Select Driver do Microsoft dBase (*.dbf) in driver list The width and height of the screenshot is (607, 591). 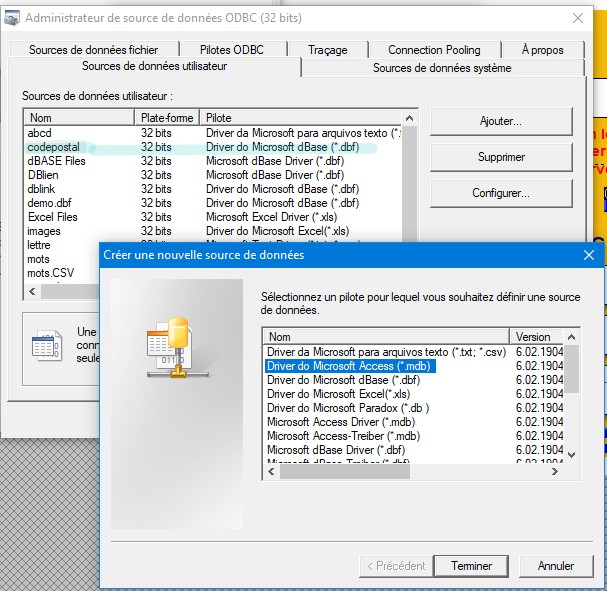[343, 380]
